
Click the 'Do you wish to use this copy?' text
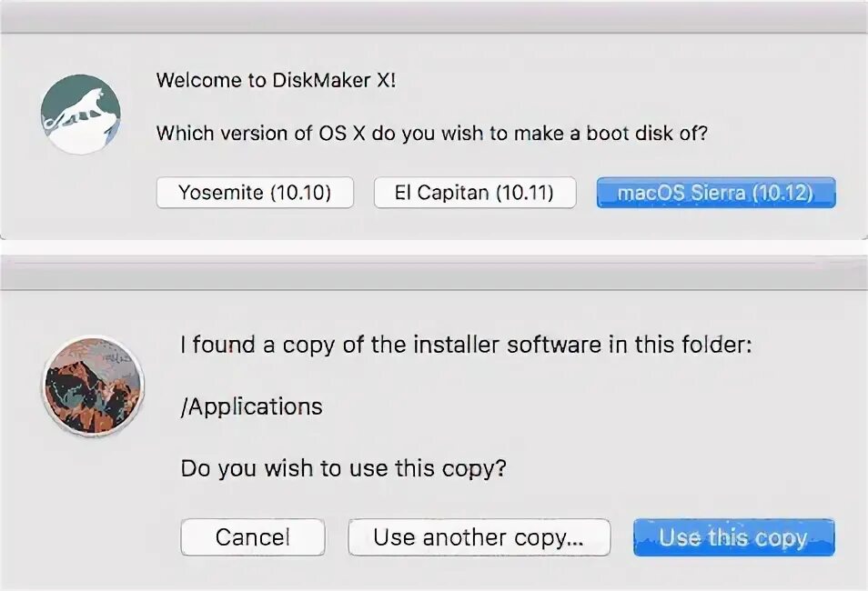343,468
